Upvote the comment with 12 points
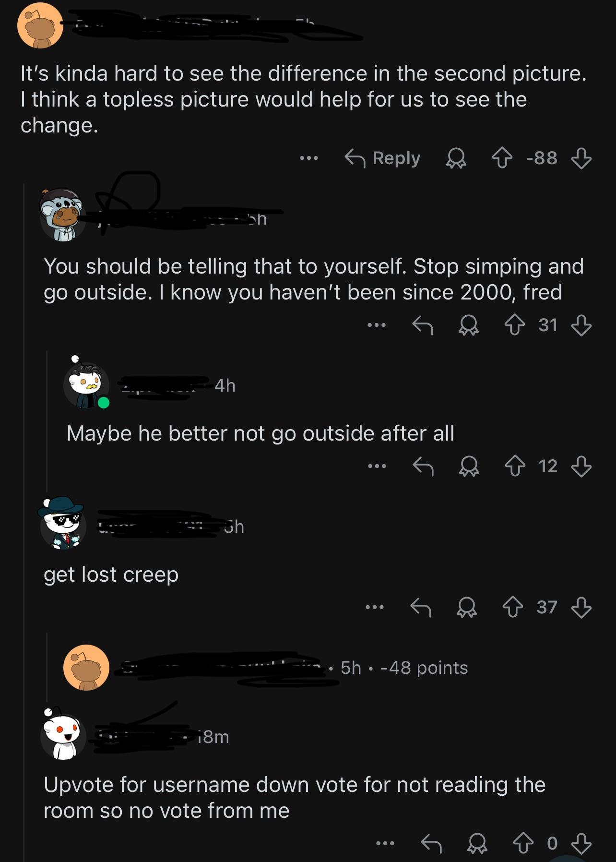 point(514,466)
